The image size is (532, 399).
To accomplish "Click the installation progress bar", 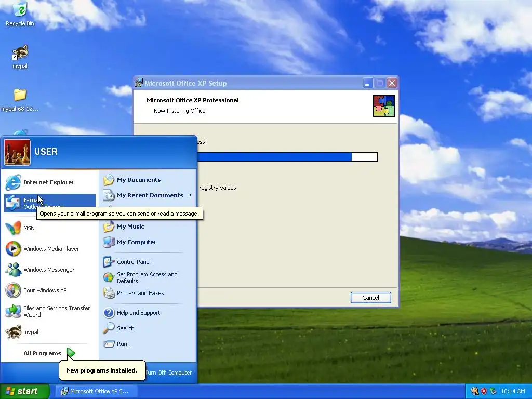I will pos(287,157).
